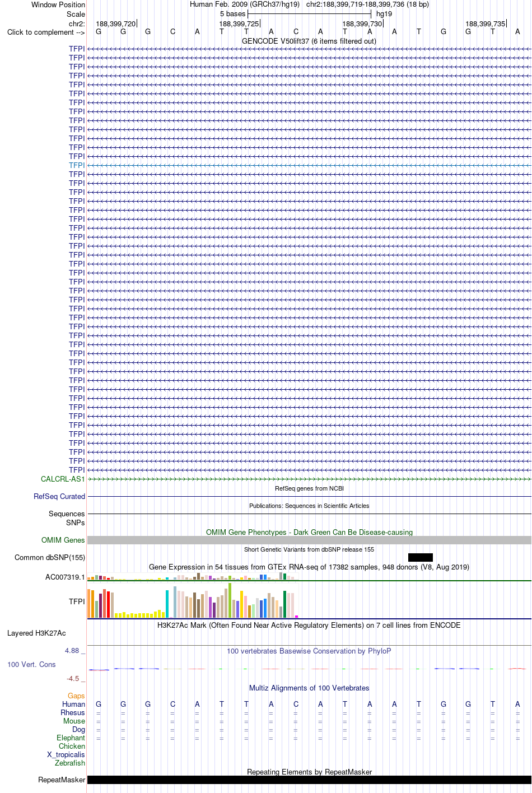Image resolution: width=532 pixels, height=793 pixels.
Task: Click the 100 Vert. Cons label
Action: pyautogui.click(x=31, y=664)
